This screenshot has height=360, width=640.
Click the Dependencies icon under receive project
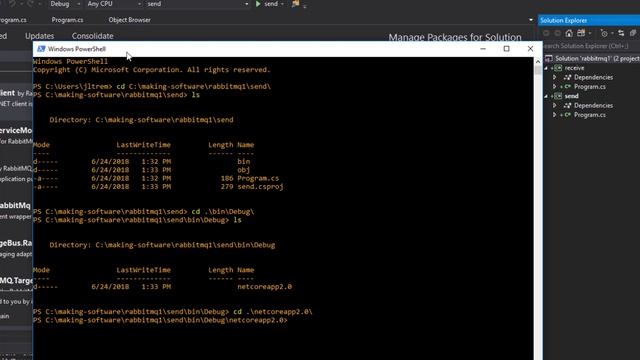[567, 77]
